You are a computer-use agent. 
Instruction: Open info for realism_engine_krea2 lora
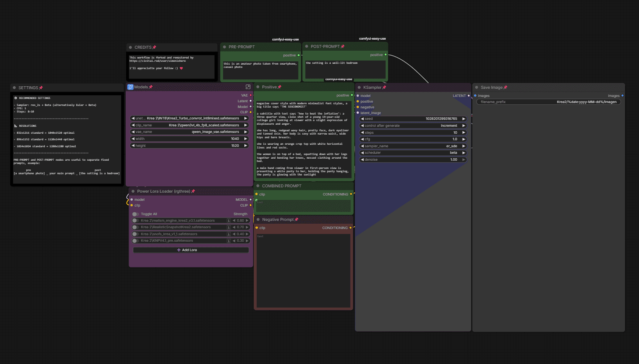click(x=229, y=220)
